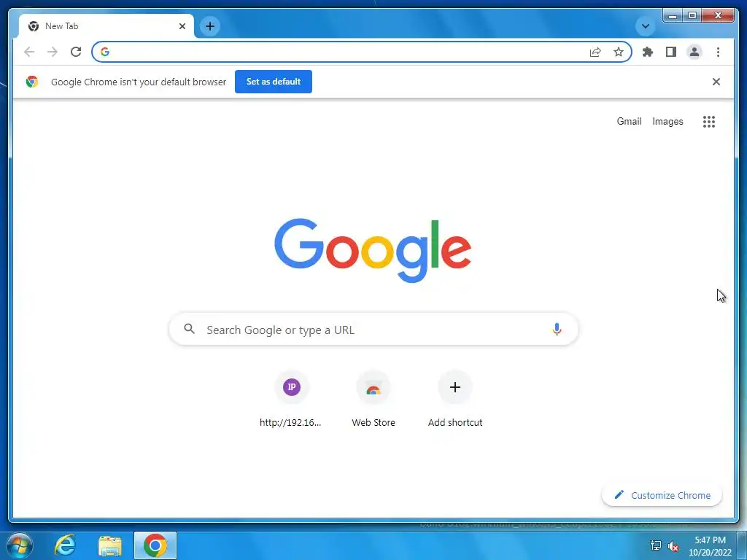The image size is (747, 560).
Task: Open the Google apps grid
Action: pyautogui.click(x=709, y=122)
